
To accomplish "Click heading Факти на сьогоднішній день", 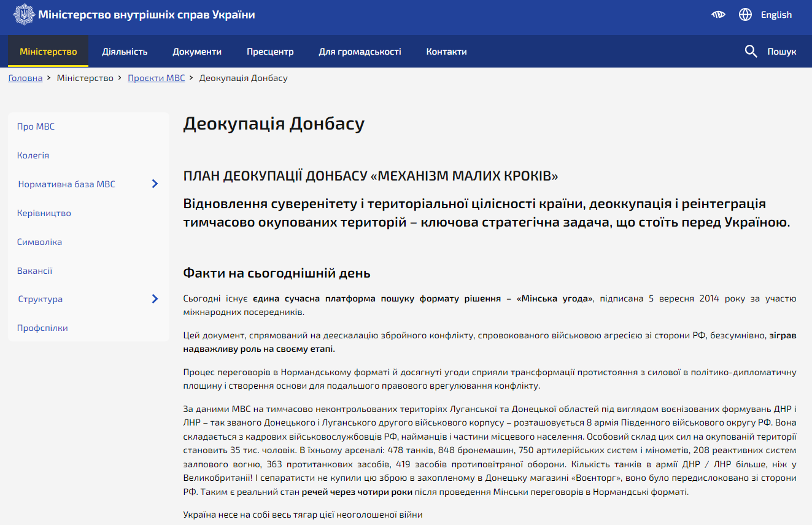I will (277, 273).
